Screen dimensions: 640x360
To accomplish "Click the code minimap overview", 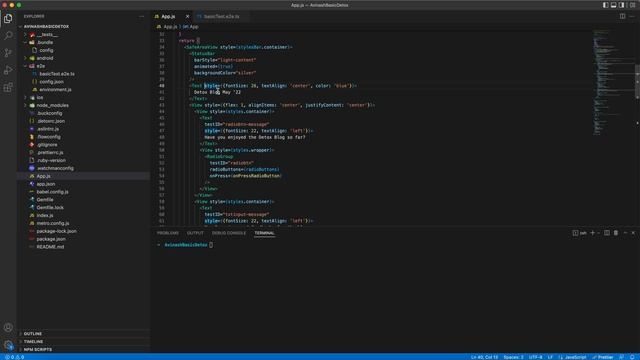I will coord(613,82).
